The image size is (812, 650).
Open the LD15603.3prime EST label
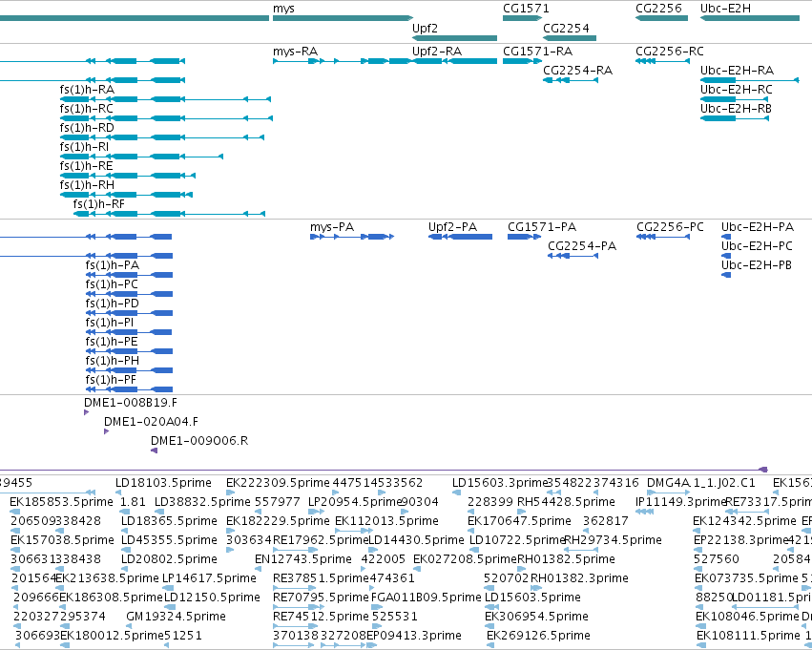[499, 483]
